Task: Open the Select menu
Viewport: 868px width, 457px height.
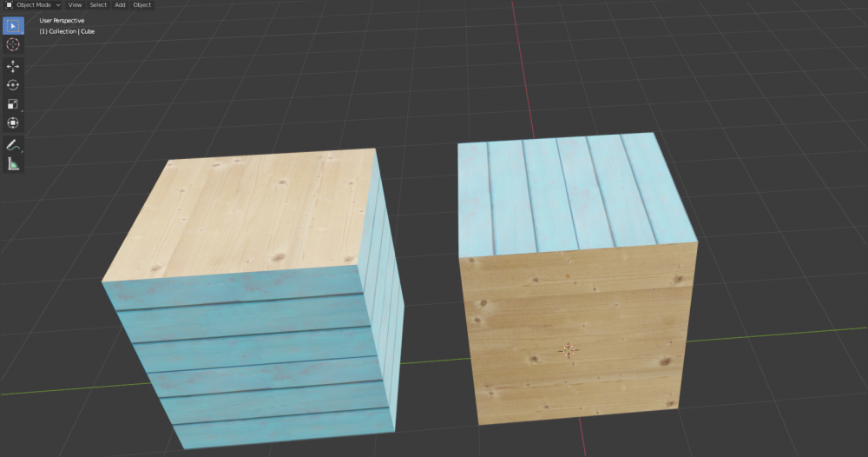Action: click(x=98, y=5)
